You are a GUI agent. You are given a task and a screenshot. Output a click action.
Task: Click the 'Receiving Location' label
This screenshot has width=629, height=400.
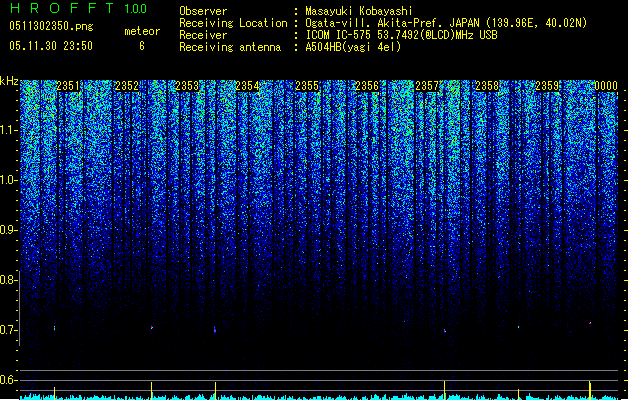click(x=233, y=23)
